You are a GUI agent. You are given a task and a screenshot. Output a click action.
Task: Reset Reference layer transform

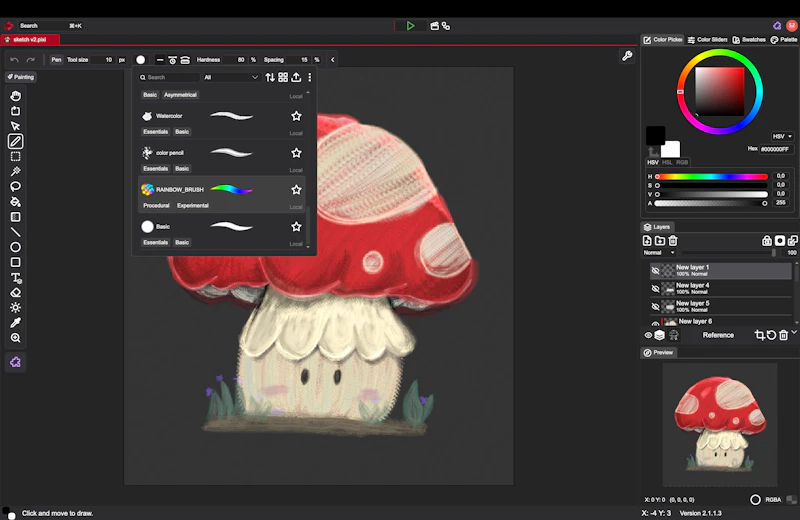[771, 335]
